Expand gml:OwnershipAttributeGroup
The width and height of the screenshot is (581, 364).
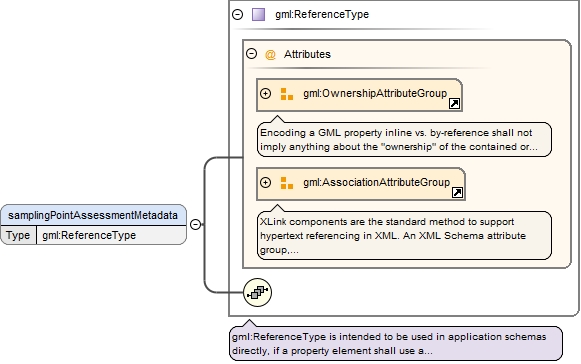[265, 93]
